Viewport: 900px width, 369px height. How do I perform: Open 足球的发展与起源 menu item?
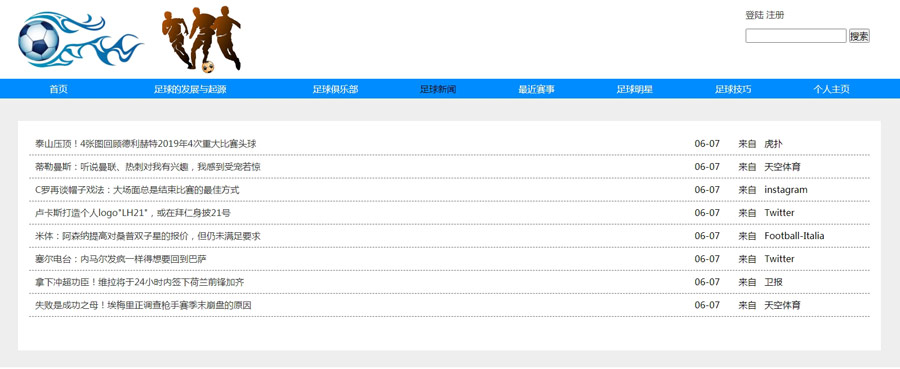pos(190,90)
